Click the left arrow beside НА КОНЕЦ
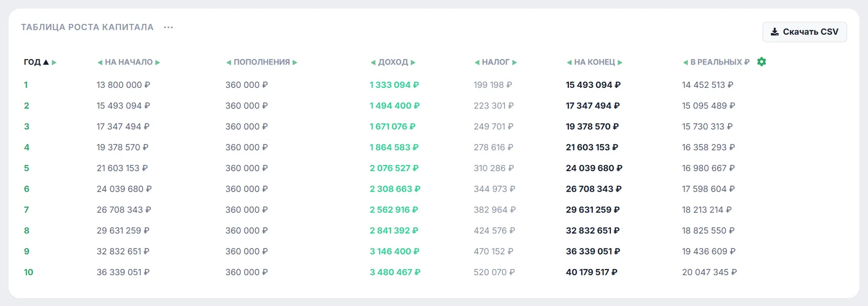Viewport: 868px width, 306px height. coord(570,62)
